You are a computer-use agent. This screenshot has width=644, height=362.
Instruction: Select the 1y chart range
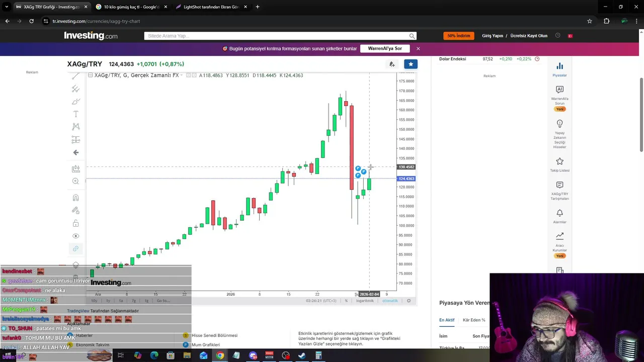pos(108,301)
